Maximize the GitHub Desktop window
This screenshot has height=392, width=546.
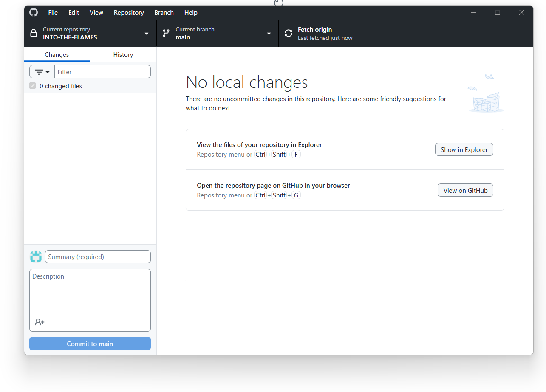pos(498,12)
